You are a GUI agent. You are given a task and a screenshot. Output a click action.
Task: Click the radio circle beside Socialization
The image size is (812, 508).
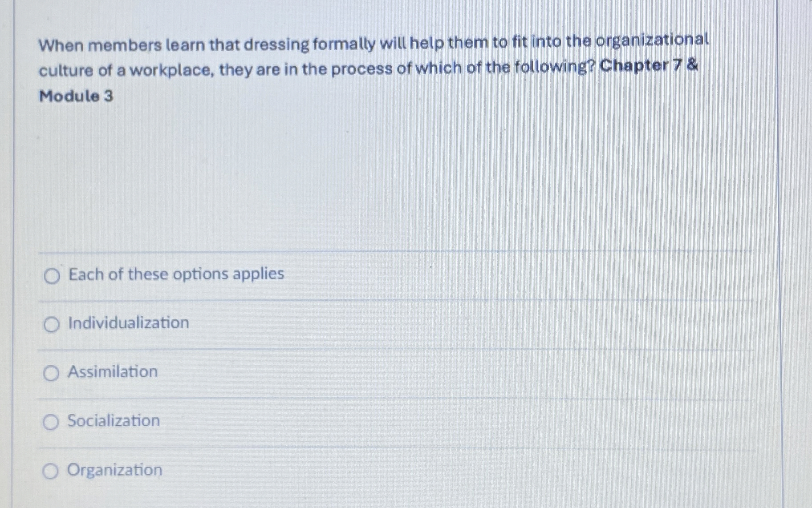[50, 421]
